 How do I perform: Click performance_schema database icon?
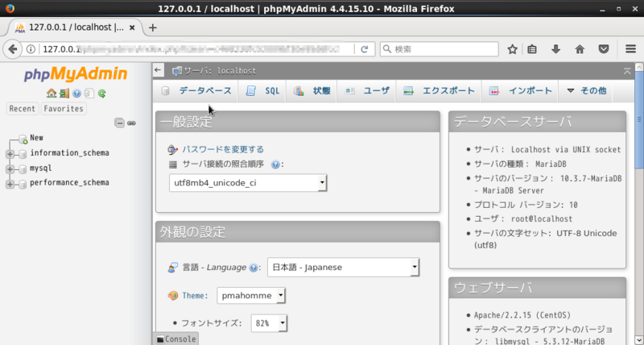click(x=23, y=184)
